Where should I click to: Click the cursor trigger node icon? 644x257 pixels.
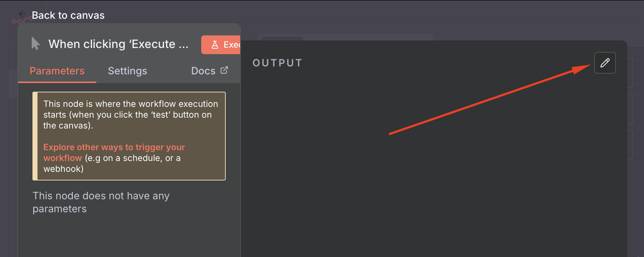35,44
